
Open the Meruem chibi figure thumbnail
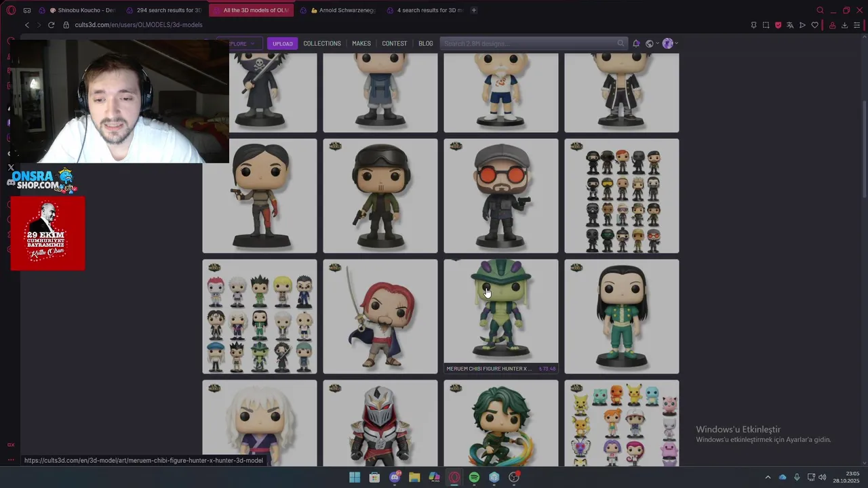(501, 311)
